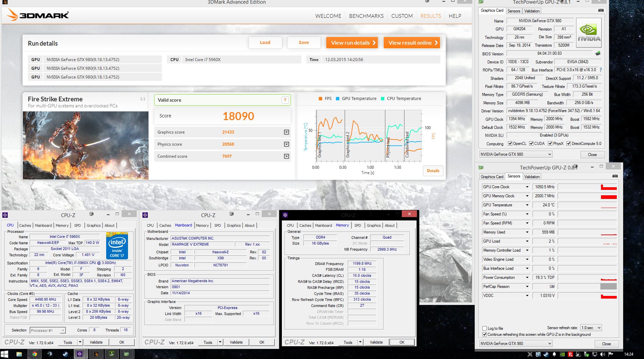Click NVIDIA icon in system tray

click(562, 354)
